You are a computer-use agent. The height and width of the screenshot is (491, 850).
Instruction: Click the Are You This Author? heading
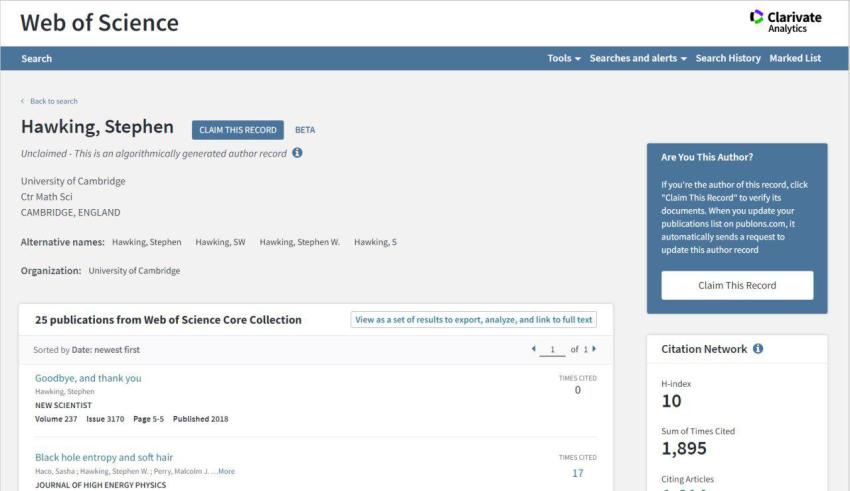click(706, 157)
